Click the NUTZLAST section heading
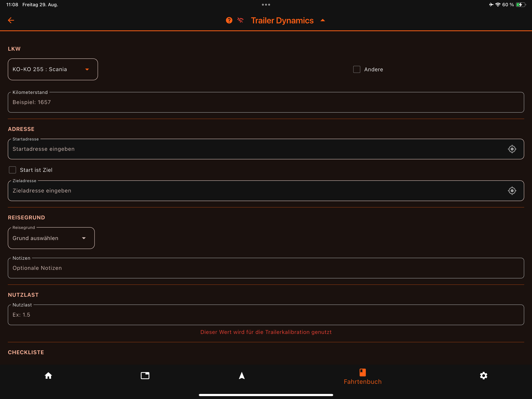Image resolution: width=532 pixels, height=399 pixels. [23, 295]
